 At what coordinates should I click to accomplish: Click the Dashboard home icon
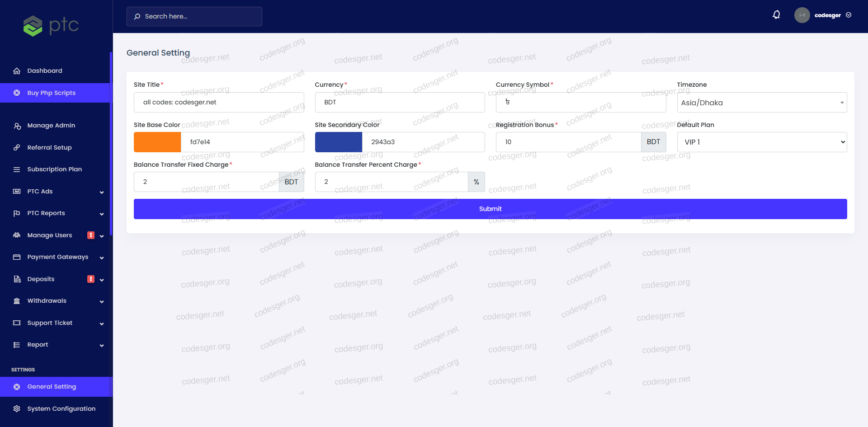tap(17, 71)
